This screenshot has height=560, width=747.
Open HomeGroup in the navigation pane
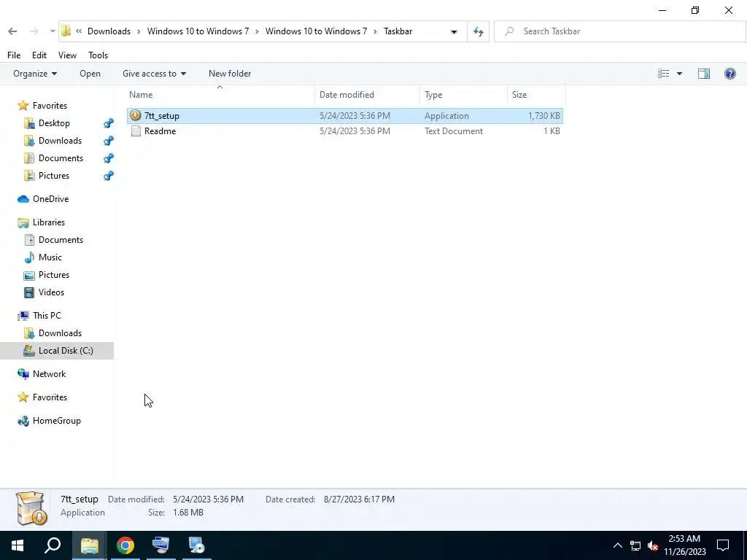(x=56, y=421)
